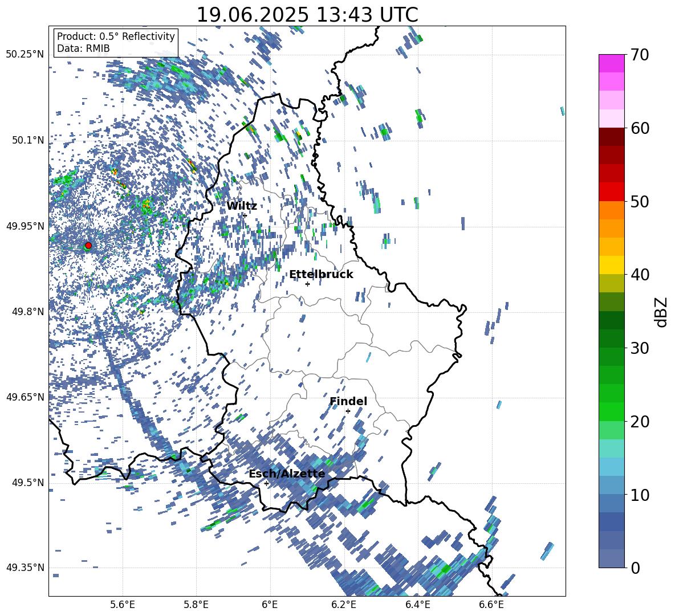
Task: Click the Ettelbruck station cross marker
Action: click(307, 284)
